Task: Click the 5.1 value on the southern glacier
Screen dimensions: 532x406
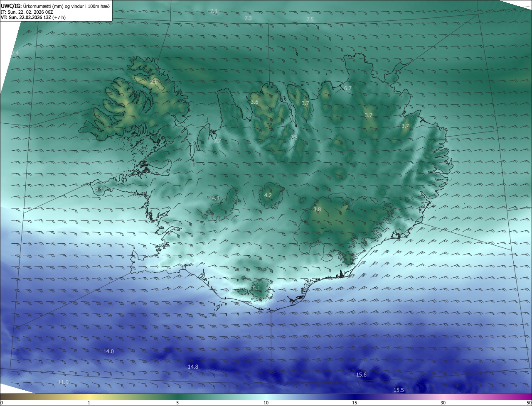Action: [x=256, y=289]
